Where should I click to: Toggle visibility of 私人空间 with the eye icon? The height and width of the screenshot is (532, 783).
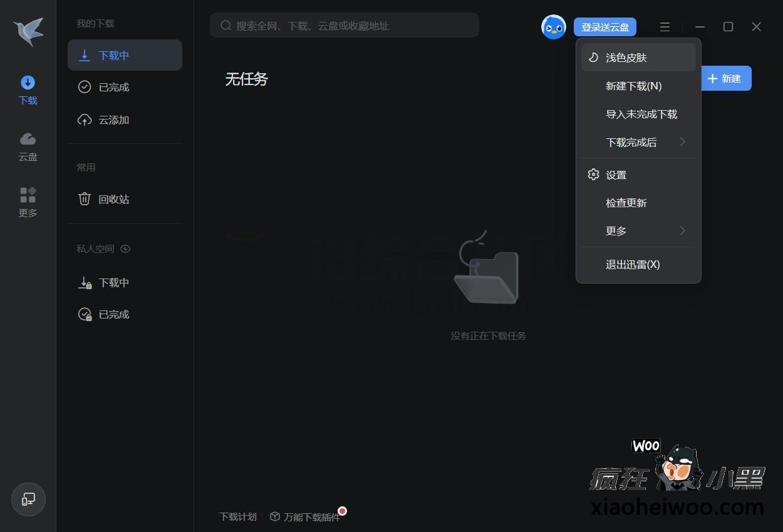tap(125, 248)
